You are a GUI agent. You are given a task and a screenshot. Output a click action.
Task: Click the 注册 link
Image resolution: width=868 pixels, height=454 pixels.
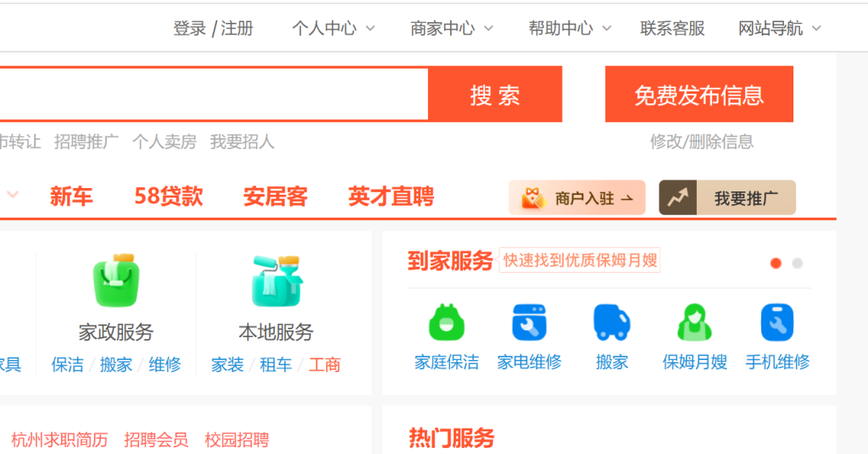coord(237,28)
